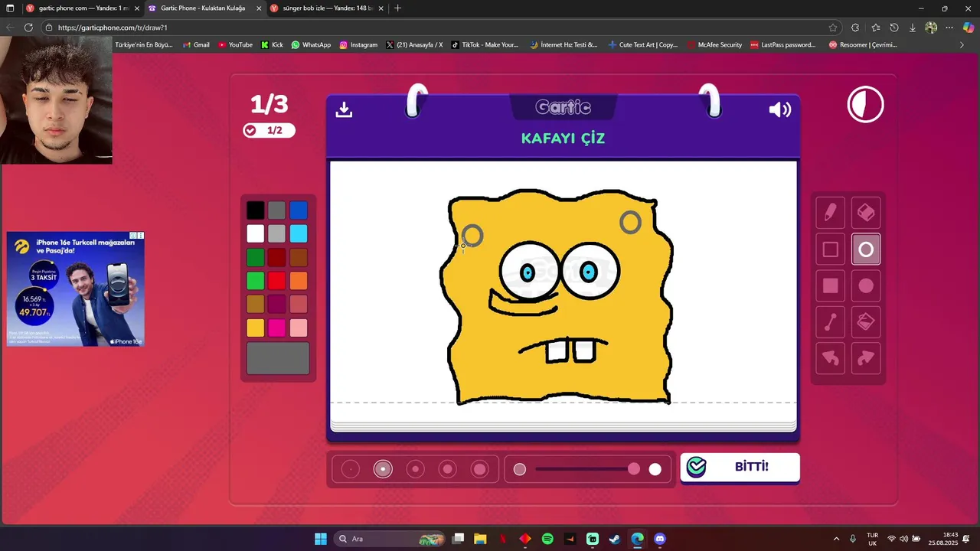Image resolution: width=980 pixels, height=551 pixels.
Task: Click the BİTTİ! done button
Action: tap(740, 467)
